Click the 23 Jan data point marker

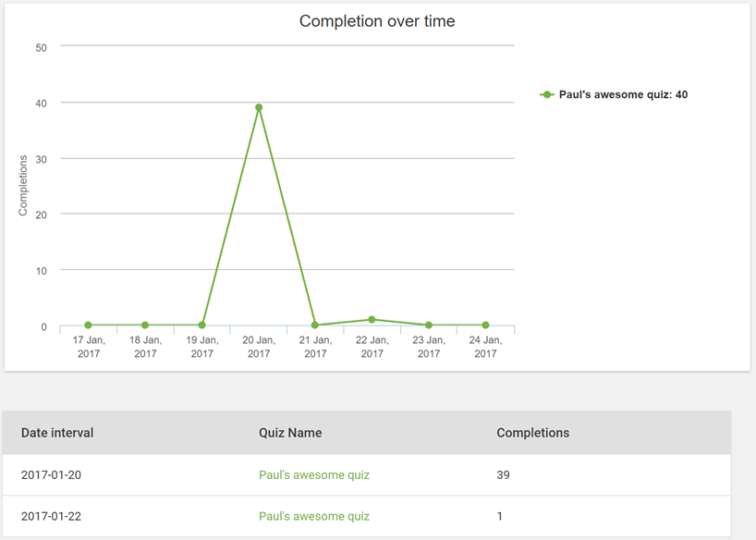(x=429, y=325)
